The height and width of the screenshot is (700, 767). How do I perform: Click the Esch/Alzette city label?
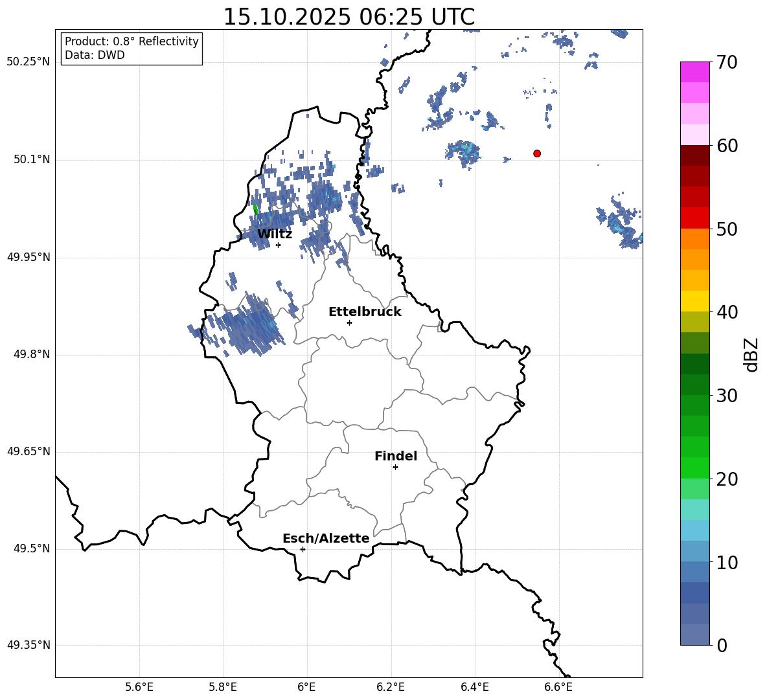pos(326,538)
